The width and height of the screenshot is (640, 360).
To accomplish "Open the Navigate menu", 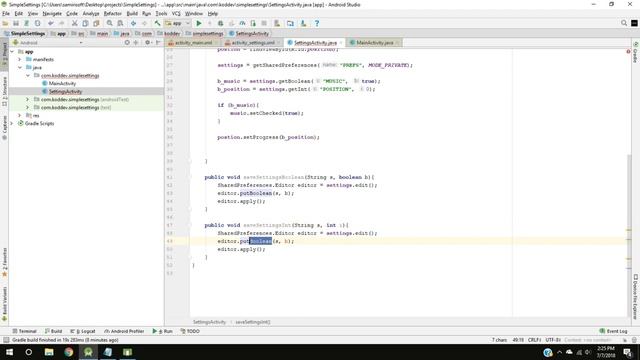I will coord(52,13).
